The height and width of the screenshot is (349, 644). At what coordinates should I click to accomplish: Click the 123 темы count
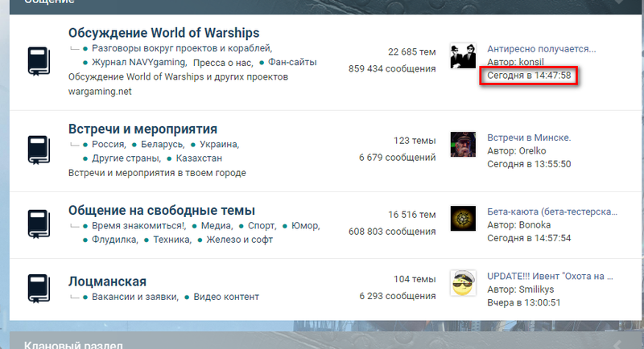pos(415,141)
